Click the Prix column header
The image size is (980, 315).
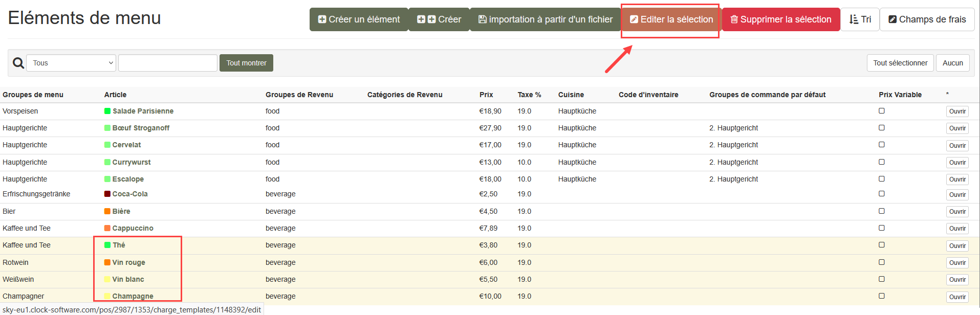[x=486, y=95]
